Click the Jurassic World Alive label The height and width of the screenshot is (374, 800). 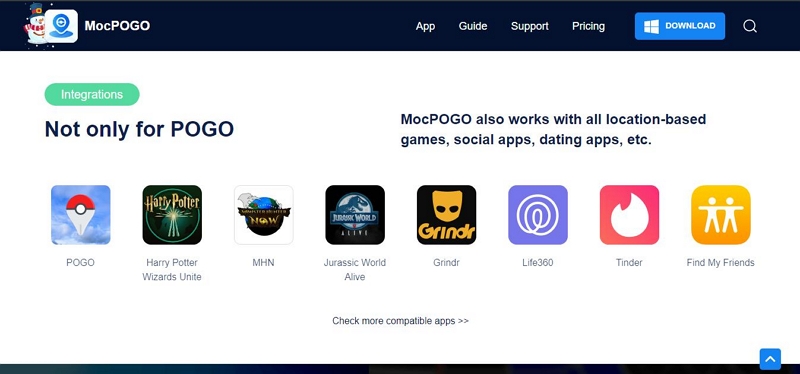[355, 270]
